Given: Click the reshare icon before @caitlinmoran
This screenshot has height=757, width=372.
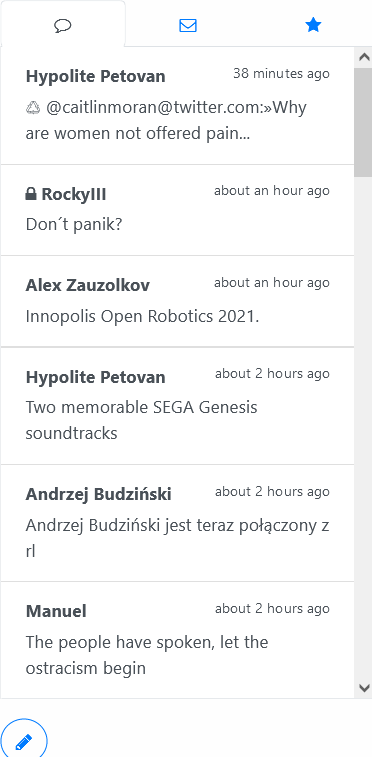Looking at the screenshot, I should pos(33,108).
